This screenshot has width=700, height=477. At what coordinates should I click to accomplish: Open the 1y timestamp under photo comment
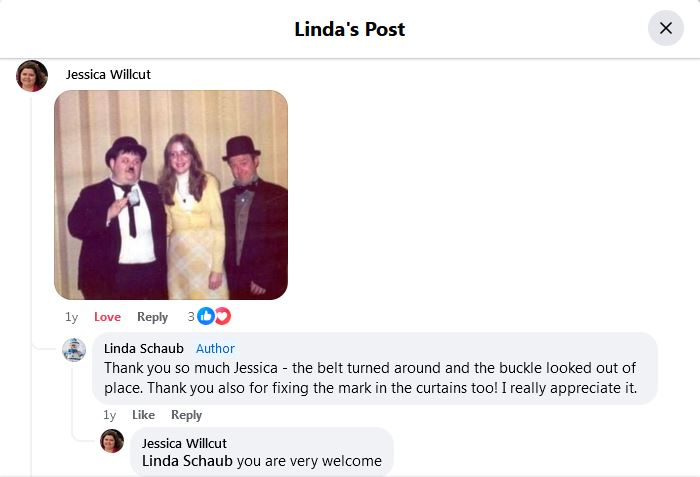tap(71, 317)
